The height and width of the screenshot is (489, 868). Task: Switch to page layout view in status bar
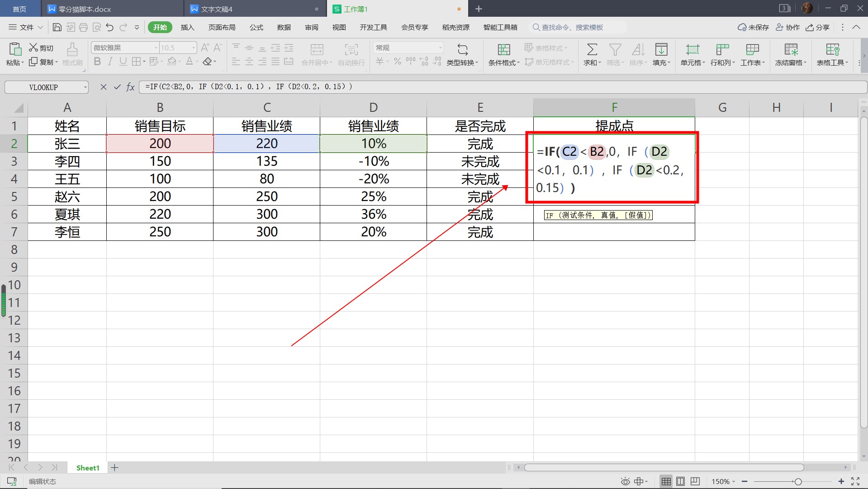680,481
